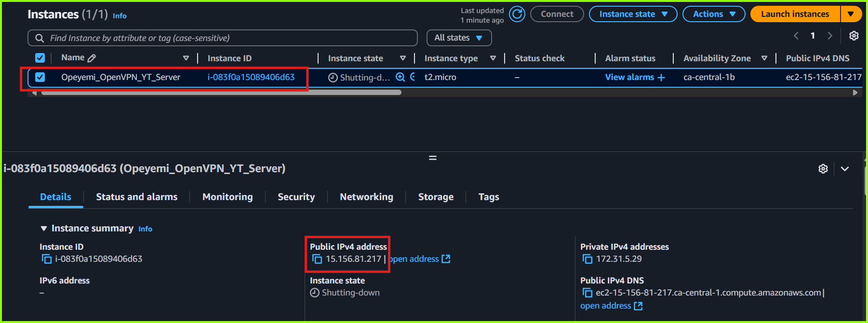Switch to Status and alarms tab

pyautogui.click(x=136, y=197)
